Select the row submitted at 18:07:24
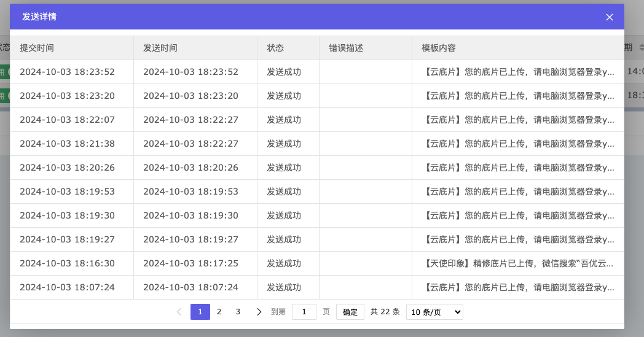 point(67,287)
